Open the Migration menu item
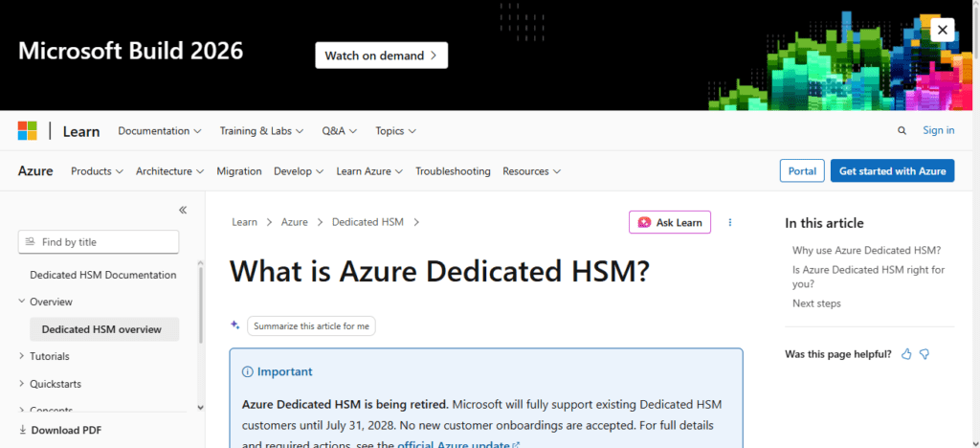 click(238, 171)
